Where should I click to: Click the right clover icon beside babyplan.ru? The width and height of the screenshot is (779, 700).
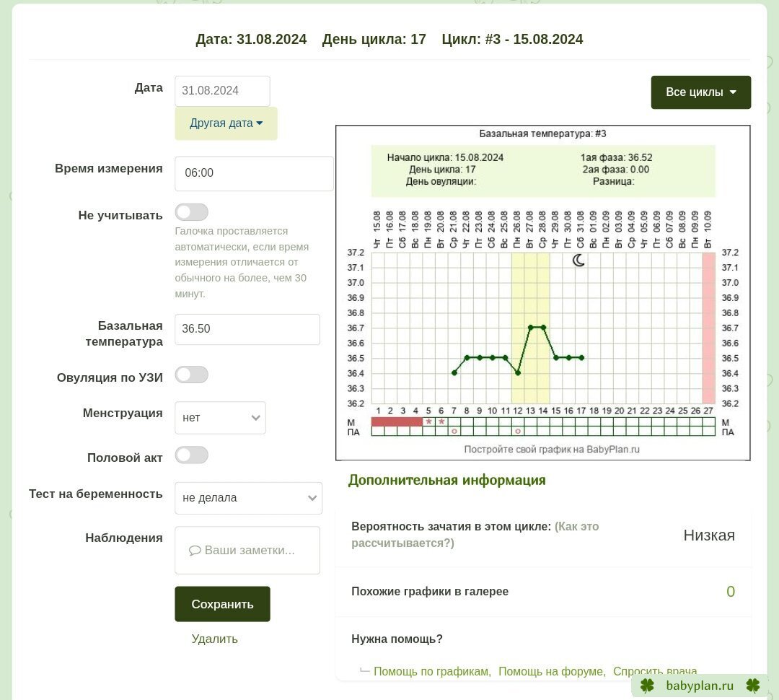coord(753,686)
